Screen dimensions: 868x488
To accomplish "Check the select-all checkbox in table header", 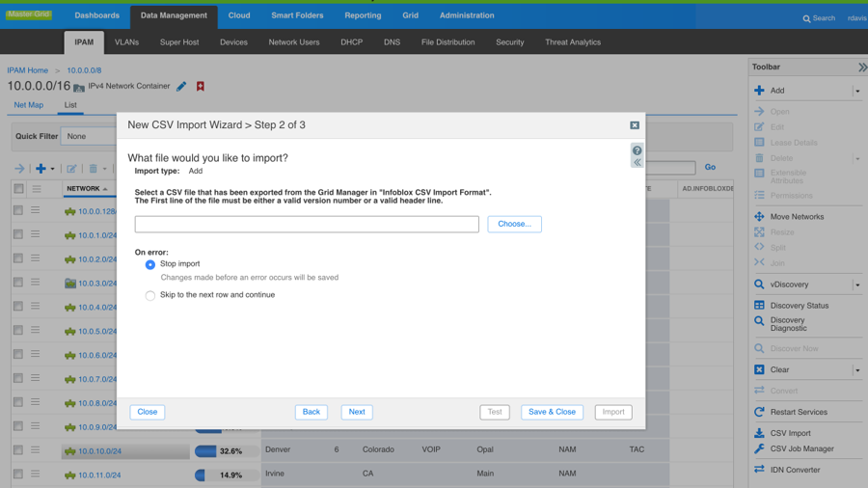I will 18,189.
